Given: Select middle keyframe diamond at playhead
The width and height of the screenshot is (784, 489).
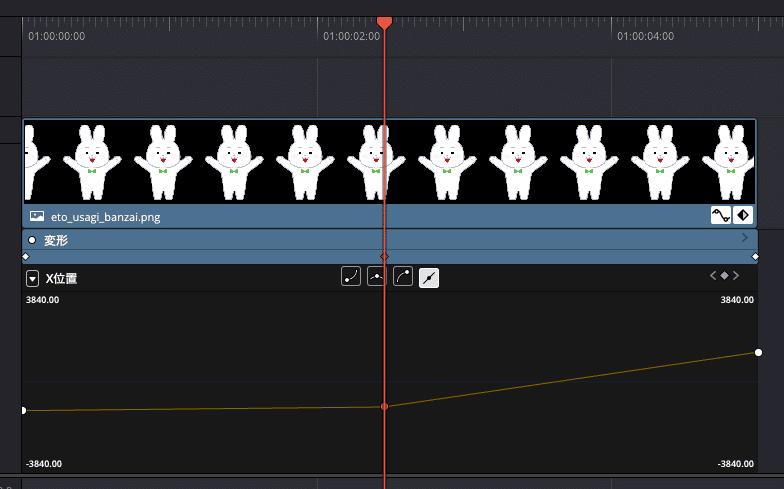Looking at the screenshot, I should (384, 256).
